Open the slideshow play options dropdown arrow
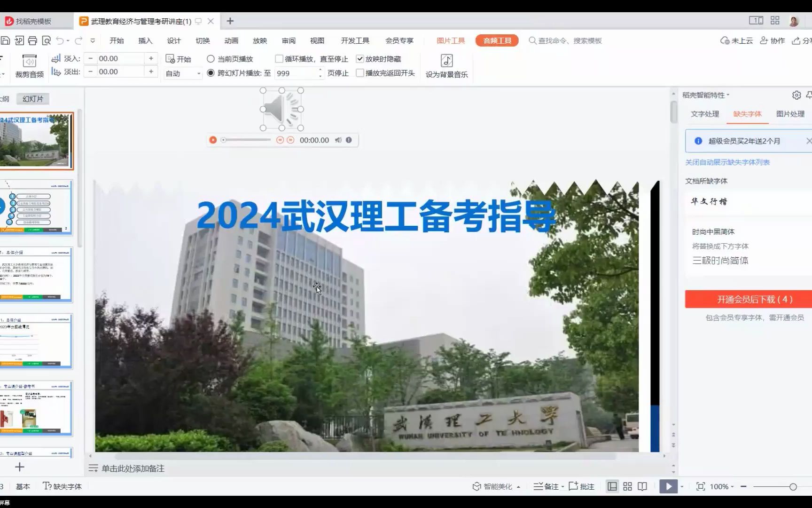The height and width of the screenshot is (508, 812). 682,487
